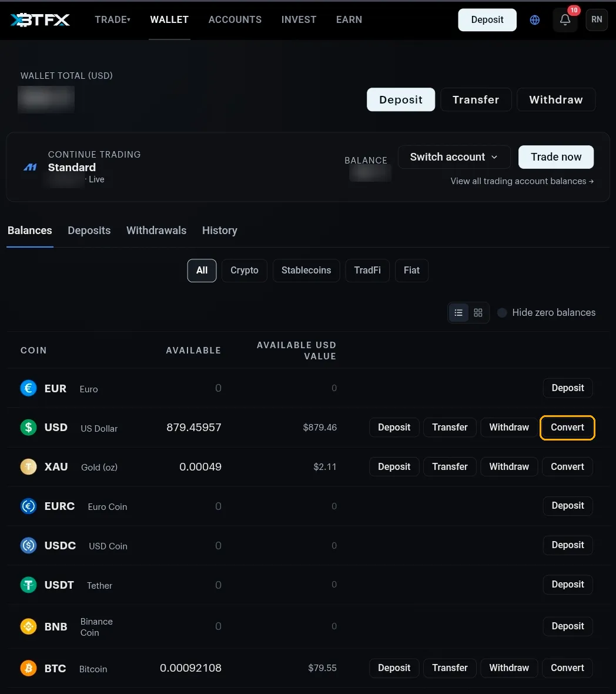
Task: Click Deposit in the EUR row
Action: pyautogui.click(x=568, y=388)
